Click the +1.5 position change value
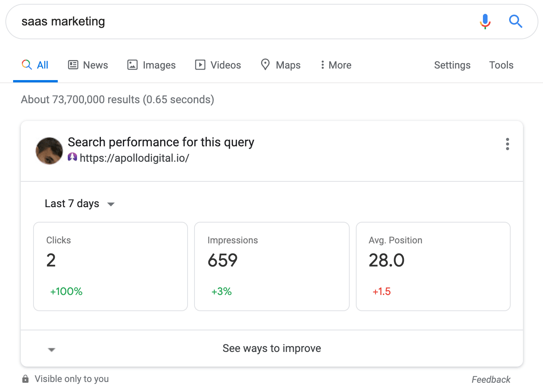This screenshot has height=392, width=543. (382, 291)
